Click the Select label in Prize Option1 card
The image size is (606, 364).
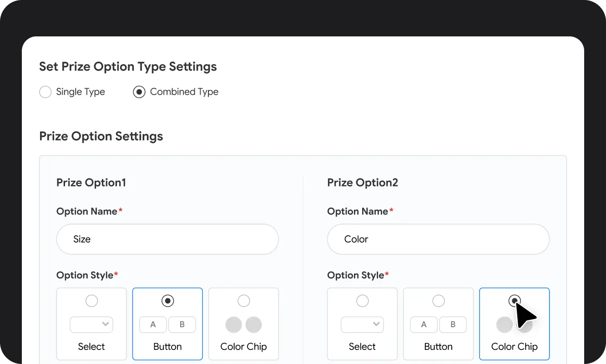tap(91, 347)
